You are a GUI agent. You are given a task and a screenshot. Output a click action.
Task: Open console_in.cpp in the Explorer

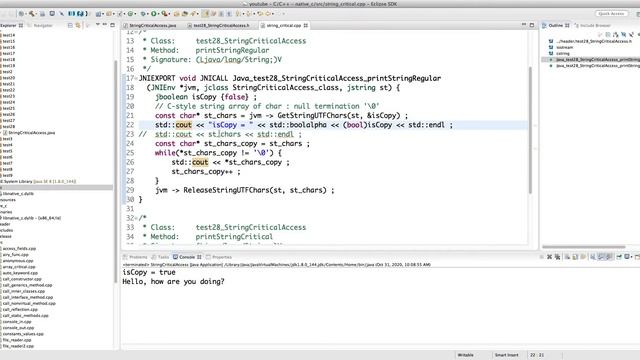[18, 322]
